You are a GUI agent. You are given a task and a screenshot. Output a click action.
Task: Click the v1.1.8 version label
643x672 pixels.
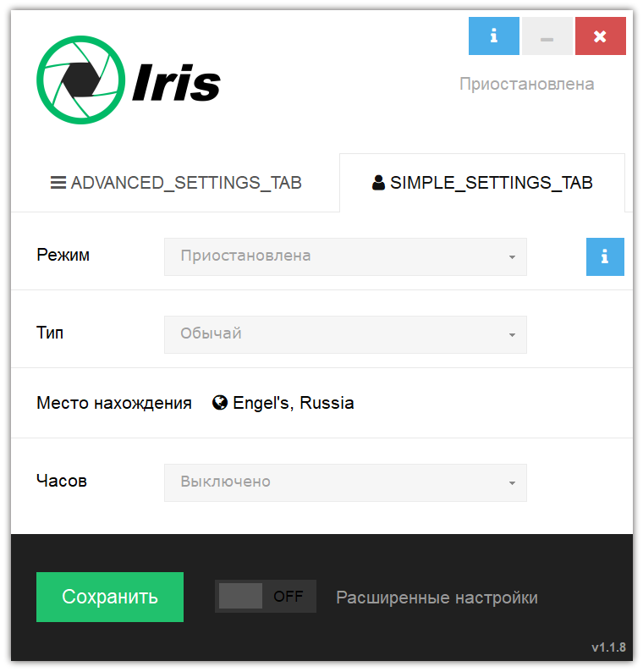point(608,647)
